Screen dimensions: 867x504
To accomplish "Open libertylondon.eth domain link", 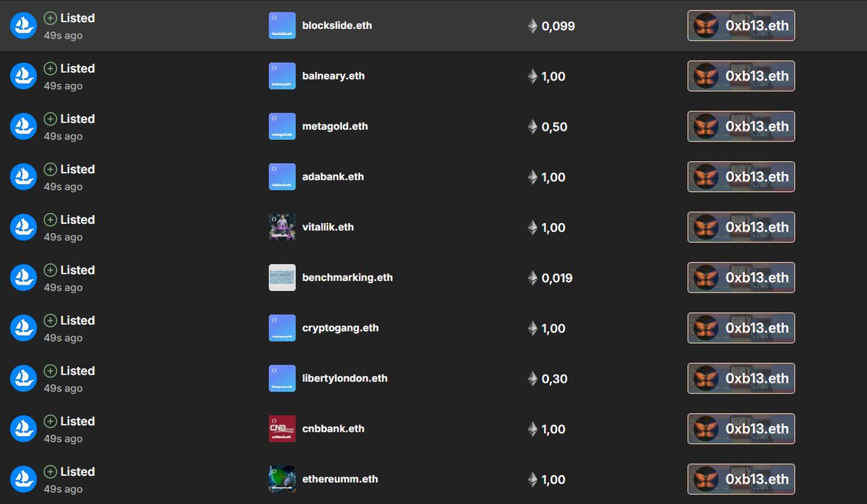I will 345,378.
